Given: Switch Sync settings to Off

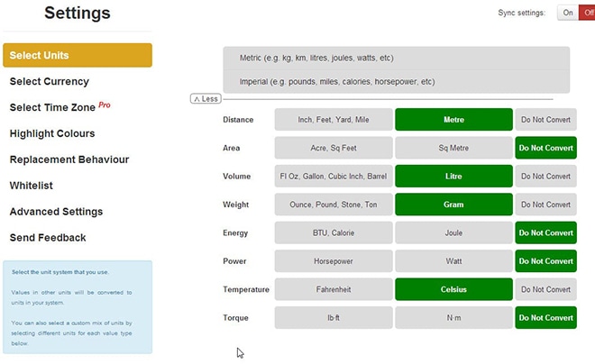Looking at the screenshot, I should (587, 13).
